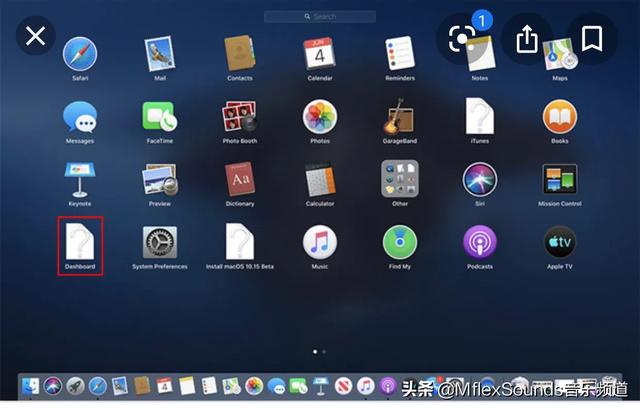Open the Dictionary app
640x410 pixels.
pos(240,180)
